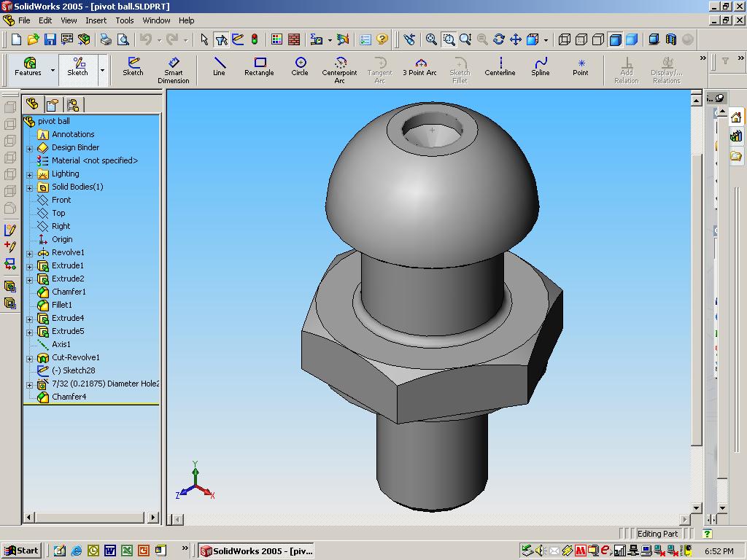Click the Rebuild traffic light icon

click(x=255, y=39)
